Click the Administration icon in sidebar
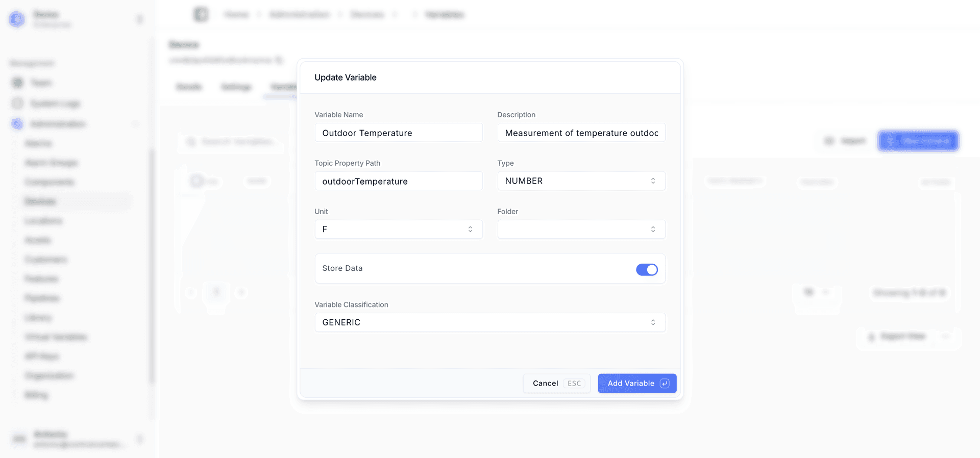 coord(18,124)
